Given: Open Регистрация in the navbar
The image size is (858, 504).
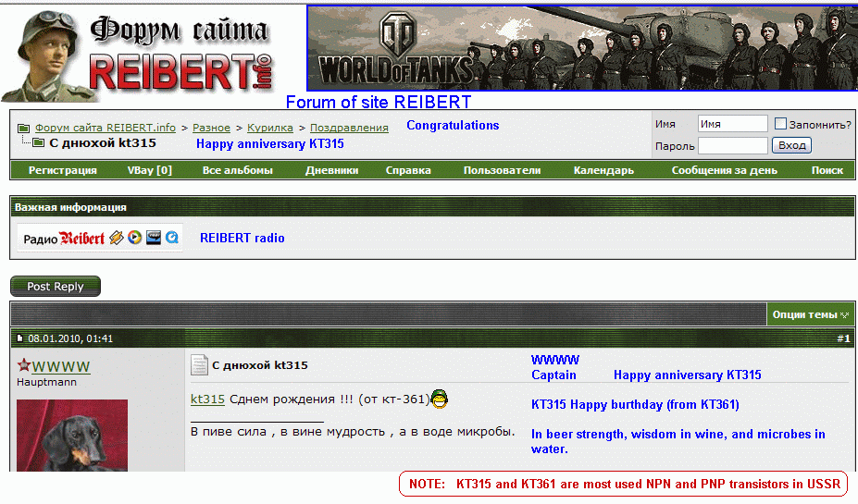Looking at the screenshot, I should pos(62,170).
